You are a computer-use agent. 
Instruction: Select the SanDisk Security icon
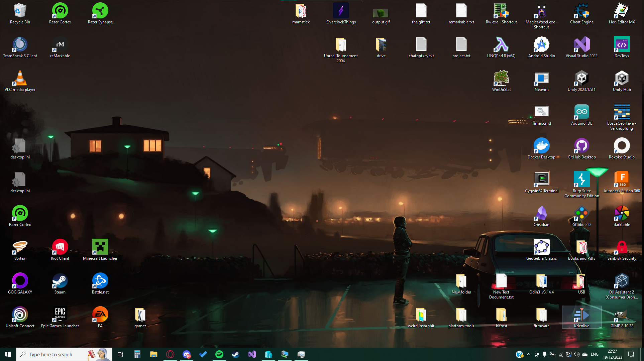tap(622, 250)
